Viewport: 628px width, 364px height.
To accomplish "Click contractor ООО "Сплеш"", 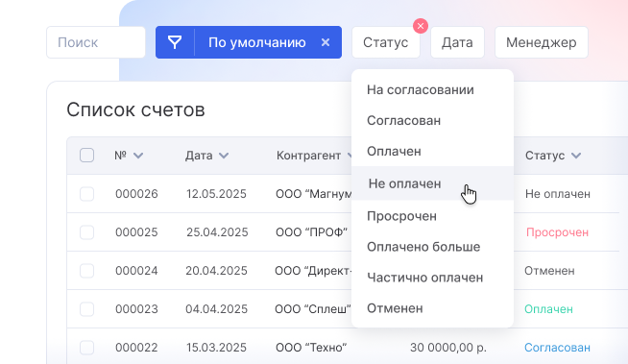I will coord(313,309).
